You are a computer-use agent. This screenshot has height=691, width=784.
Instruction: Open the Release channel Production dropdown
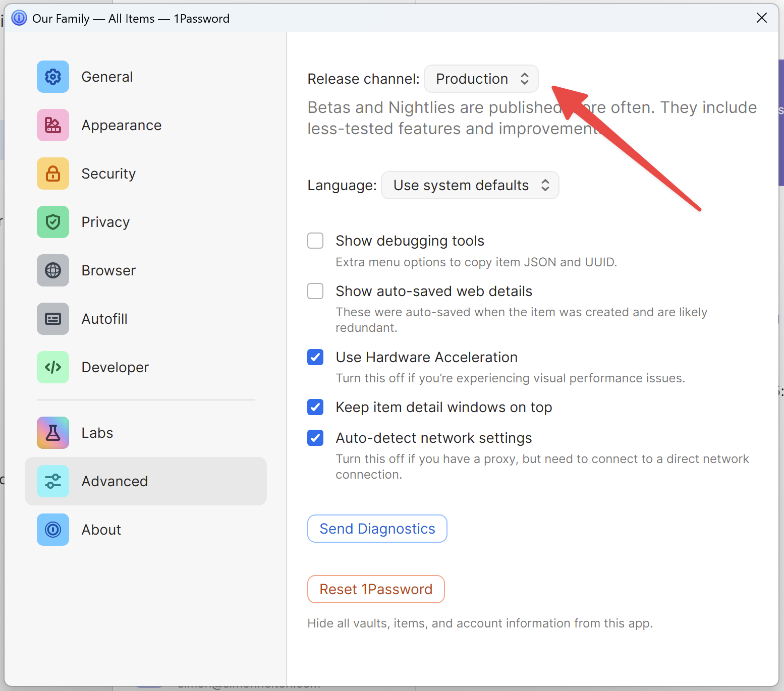click(x=481, y=79)
